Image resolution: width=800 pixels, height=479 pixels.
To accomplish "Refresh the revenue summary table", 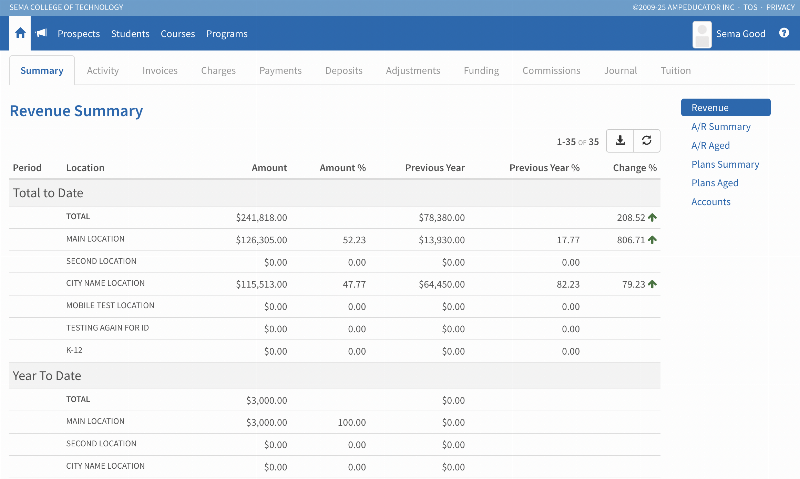I will (647, 141).
